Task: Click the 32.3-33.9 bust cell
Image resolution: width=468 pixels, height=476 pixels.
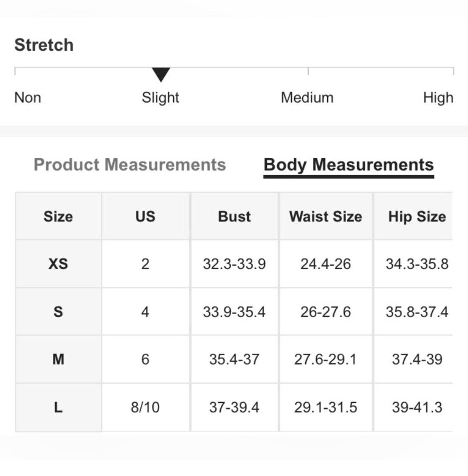Action: (x=234, y=264)
